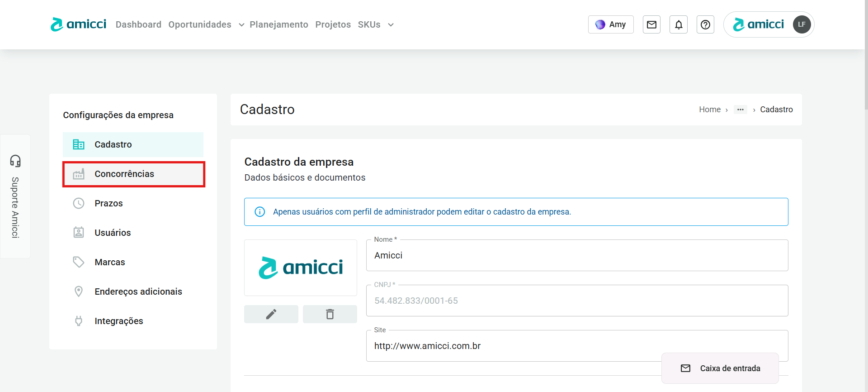Click Home breadcrumb link
The image size is (868, 392).
(x=709, y=110)
